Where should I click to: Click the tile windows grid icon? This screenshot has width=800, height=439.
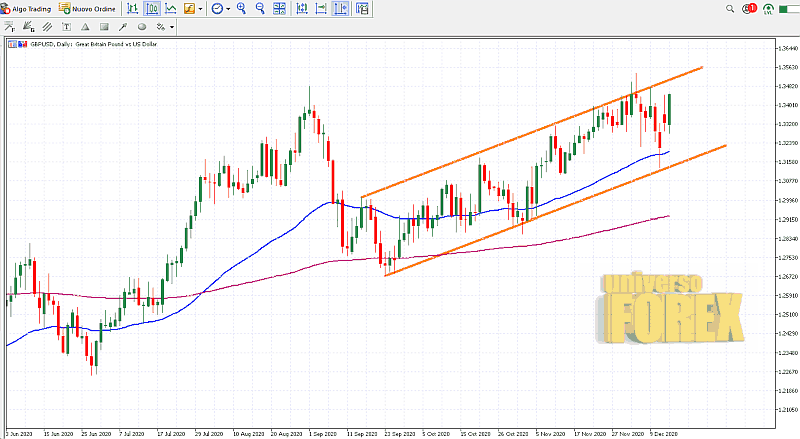pos(282,9)
